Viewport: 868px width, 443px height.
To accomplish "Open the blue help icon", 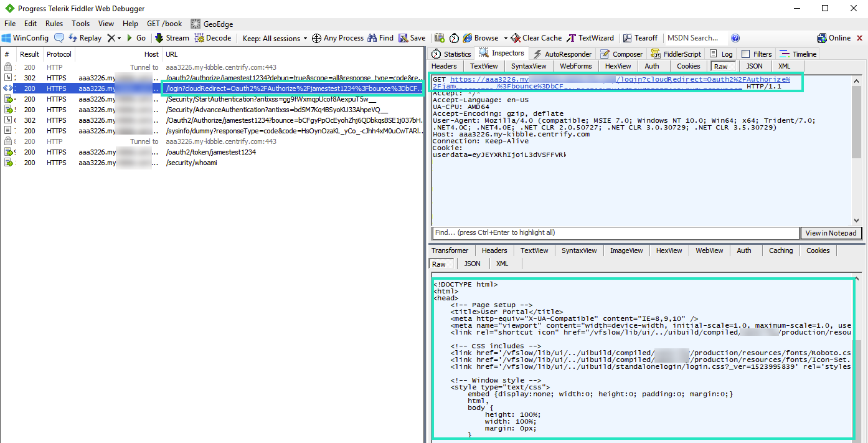I will 735,38.
